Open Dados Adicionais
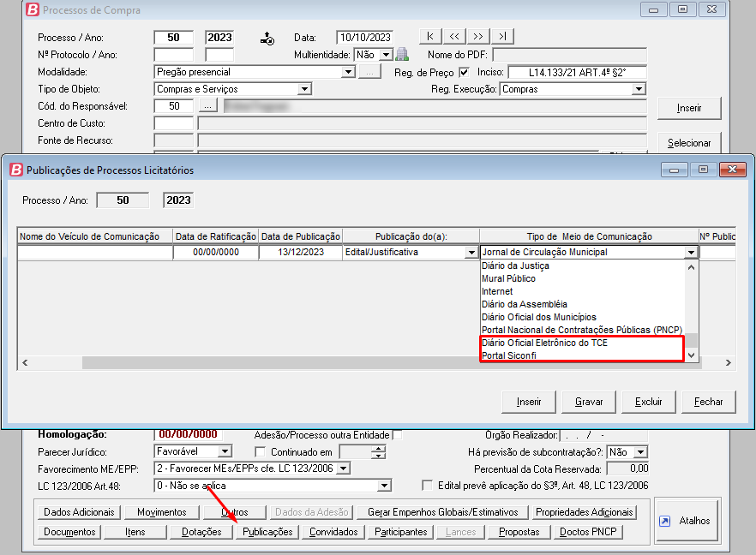This screenshot has width=756, height=555. click(x=79, y=512)
